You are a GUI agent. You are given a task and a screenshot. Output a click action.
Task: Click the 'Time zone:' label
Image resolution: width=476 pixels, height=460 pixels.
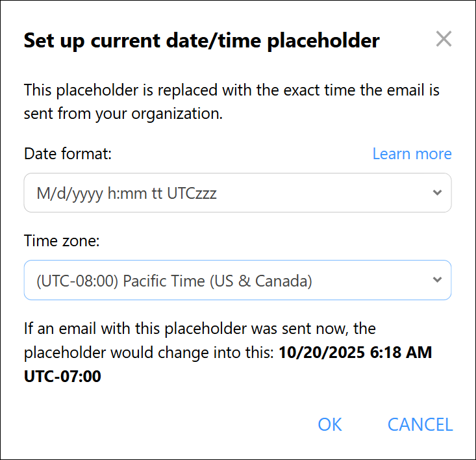tap(63, 241)
